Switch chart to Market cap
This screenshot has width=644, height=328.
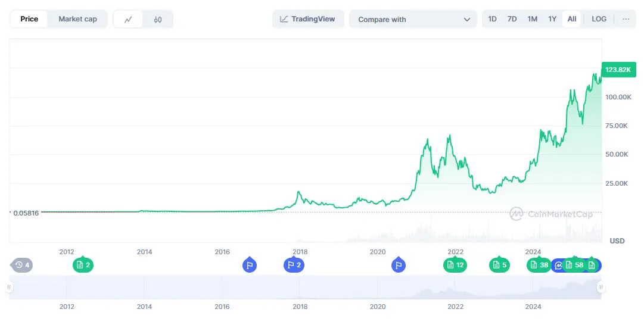point(77,19)
